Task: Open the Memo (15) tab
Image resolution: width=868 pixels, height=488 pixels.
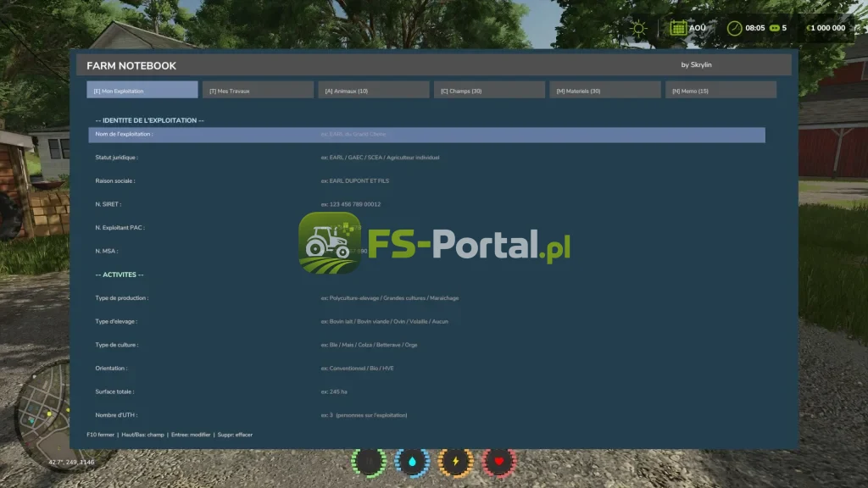Action: click(721, 90)
